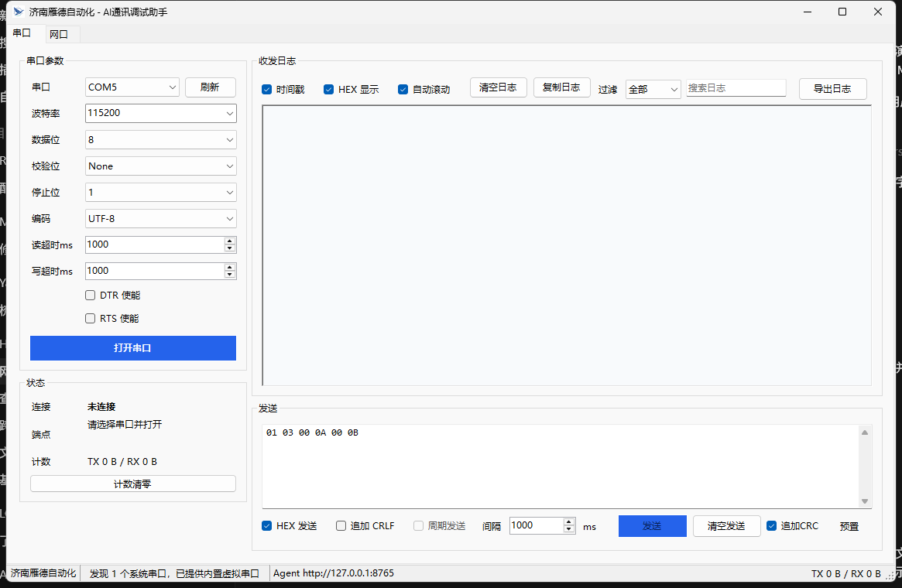Open the 串口 COM5 port dropdown

point(132,87)
